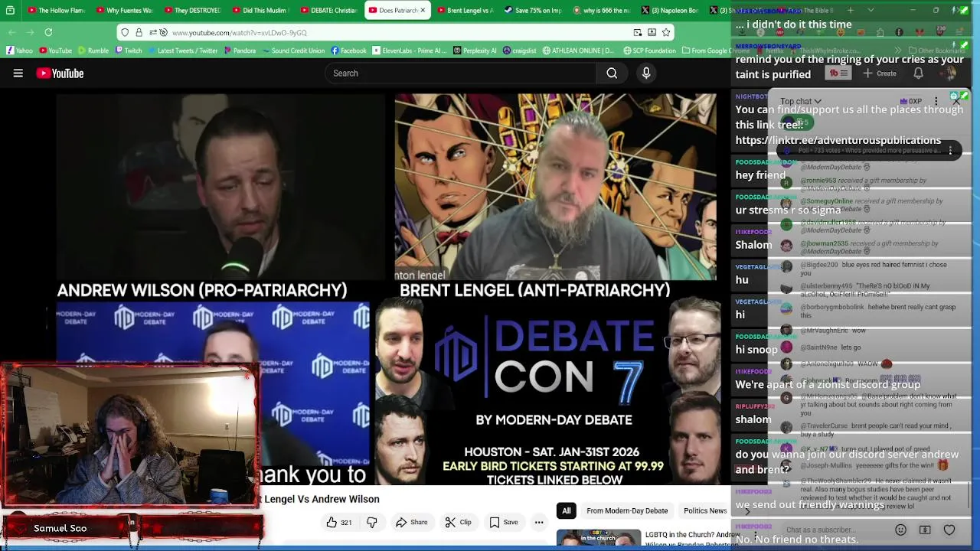Open the browser tab list chevron
The height and width of the screenshot is (551, 980).
pyautogui.click(x=871, y=11)
